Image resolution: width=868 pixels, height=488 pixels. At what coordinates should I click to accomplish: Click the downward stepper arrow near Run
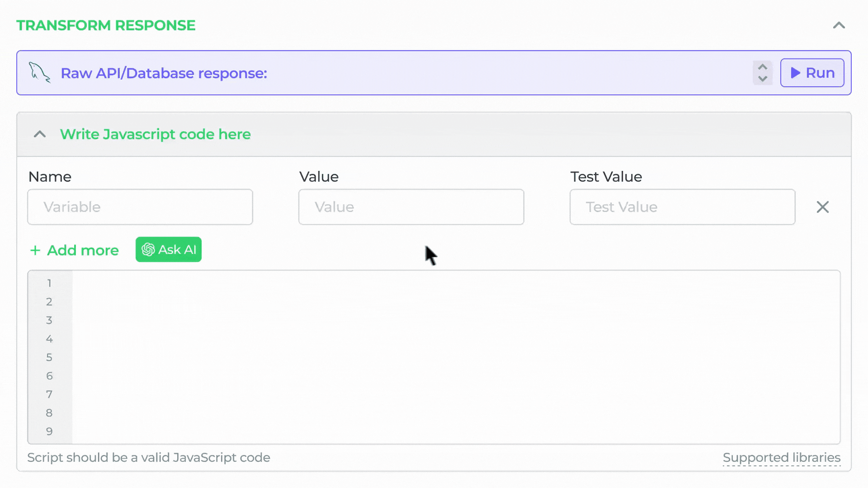pyautogui.click(x=763, y=79)
